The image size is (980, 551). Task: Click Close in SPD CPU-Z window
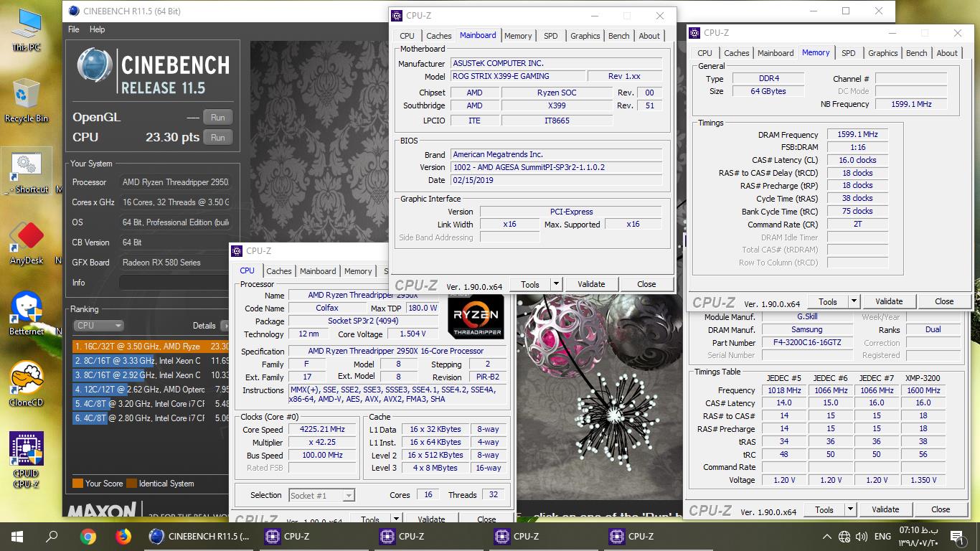tap(941, 510)
